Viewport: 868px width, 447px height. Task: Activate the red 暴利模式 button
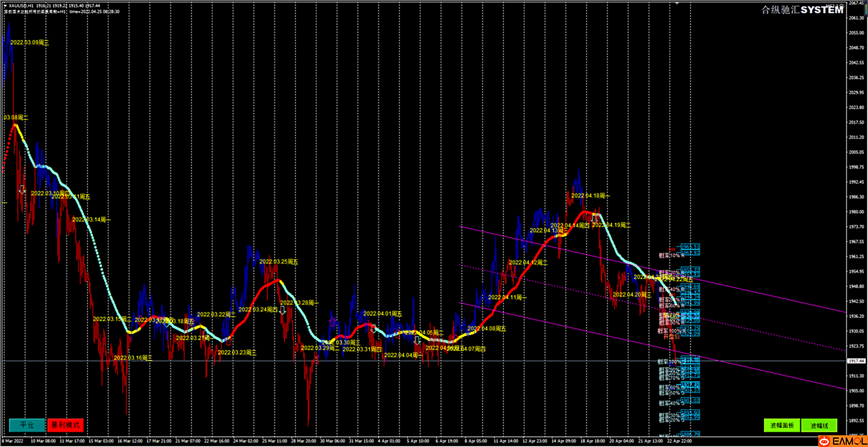[x=66, y=425]
